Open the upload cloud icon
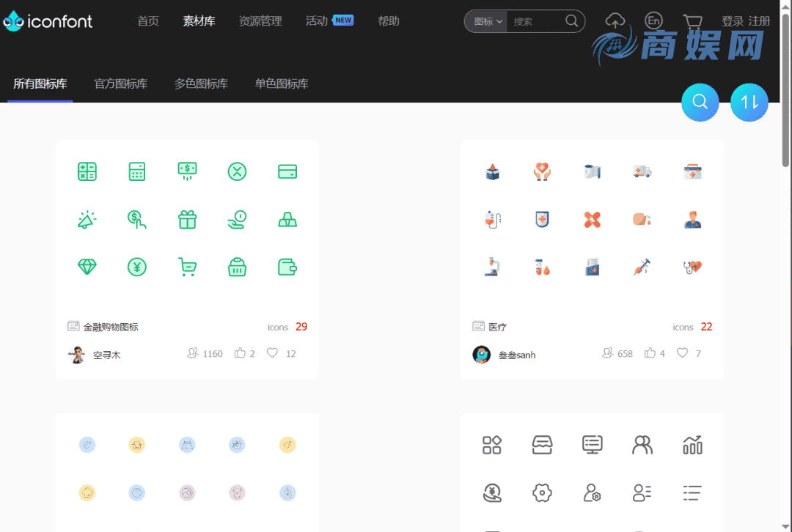792x532 pixels. pyautogui.click(x=615, y=21)
